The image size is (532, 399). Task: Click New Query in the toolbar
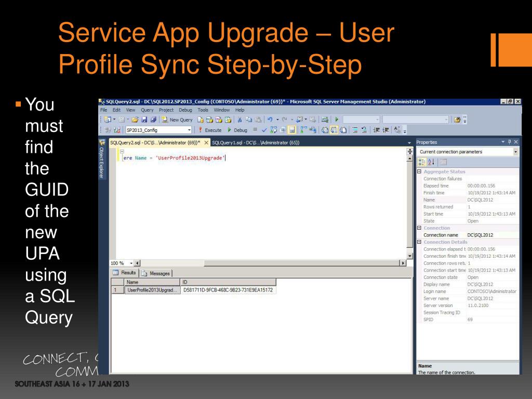[177, 119]
